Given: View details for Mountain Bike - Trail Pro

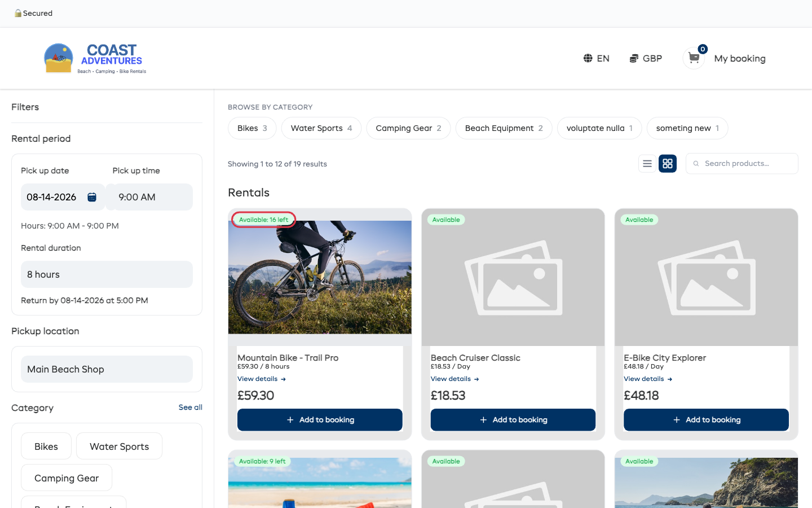Looking at the screenshot, I should click(x=262, y=379).
